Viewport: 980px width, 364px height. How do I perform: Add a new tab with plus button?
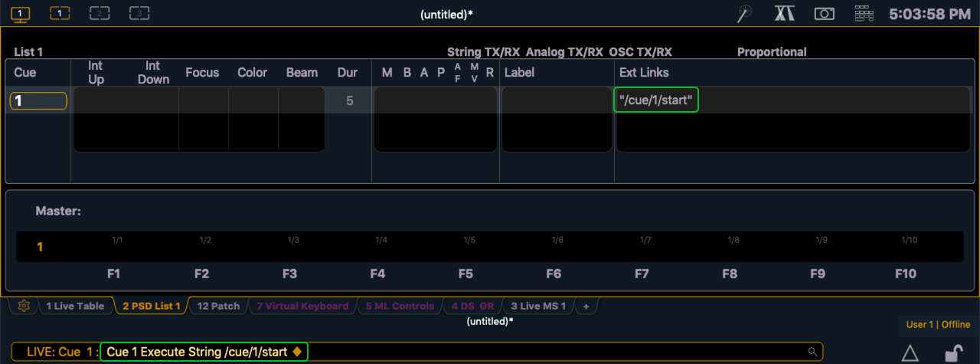point(586,306)
